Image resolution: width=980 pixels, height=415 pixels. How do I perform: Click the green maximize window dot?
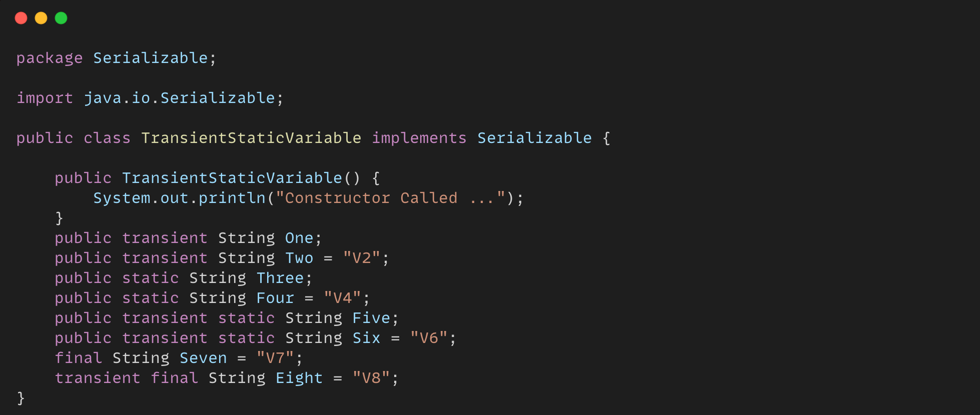[x=61, y=18]
